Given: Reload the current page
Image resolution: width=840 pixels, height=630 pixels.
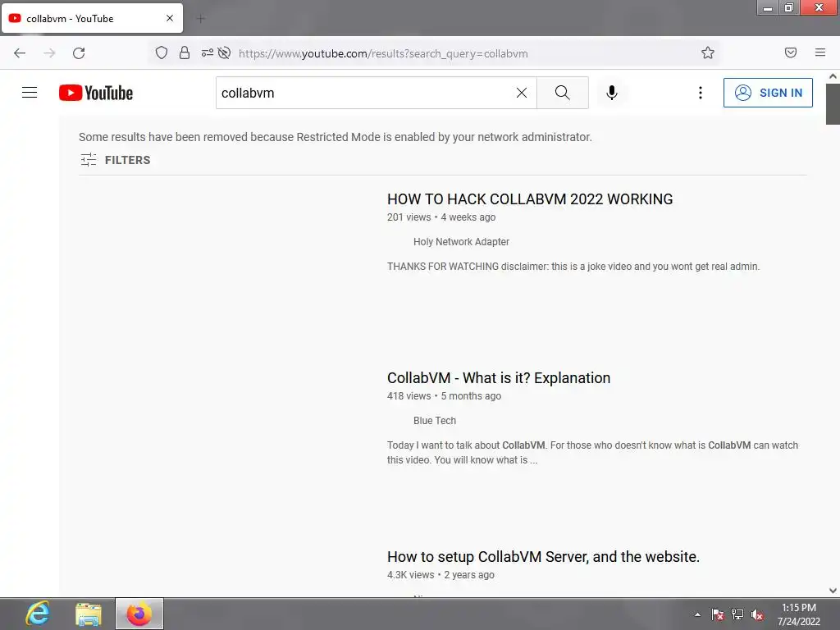Looking at the screenshot, I should click(x=79, y=53).
